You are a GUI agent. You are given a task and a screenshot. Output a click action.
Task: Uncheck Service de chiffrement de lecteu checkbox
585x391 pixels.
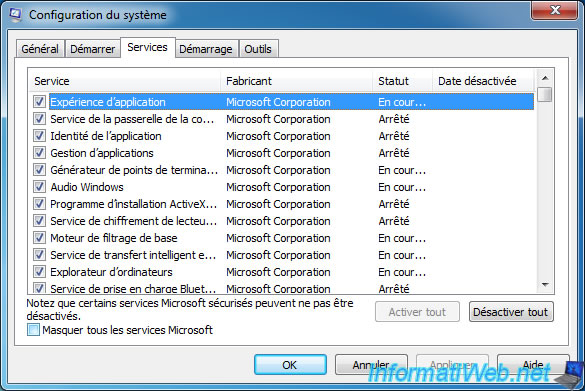(40, 220)
